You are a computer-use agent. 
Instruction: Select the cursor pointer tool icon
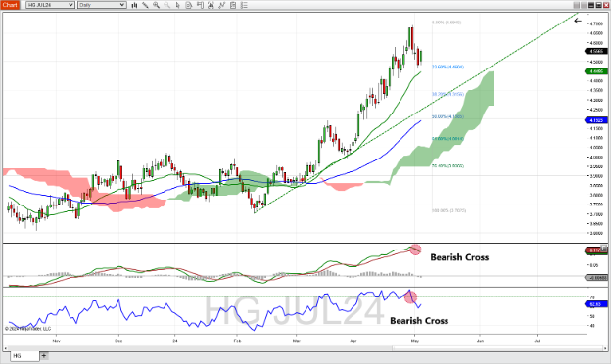pyautogui.click(x=177, y=5)
